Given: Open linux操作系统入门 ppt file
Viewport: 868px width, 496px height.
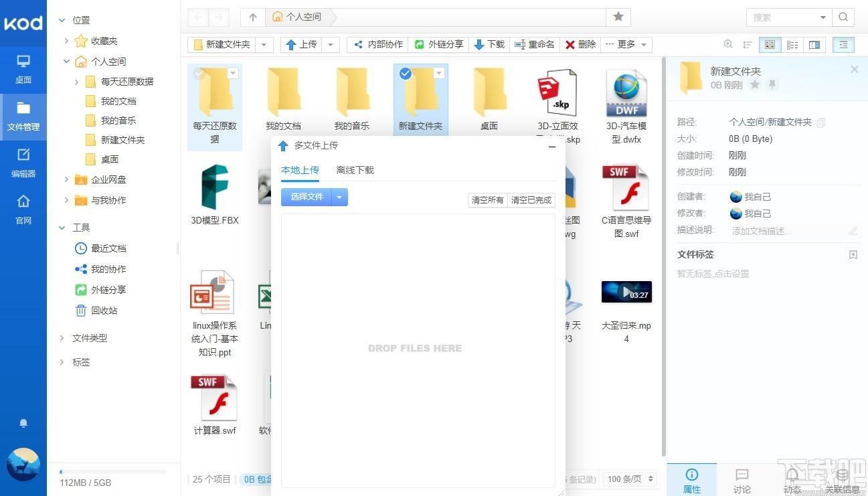Looking at the screenshot, I should 214,313.
